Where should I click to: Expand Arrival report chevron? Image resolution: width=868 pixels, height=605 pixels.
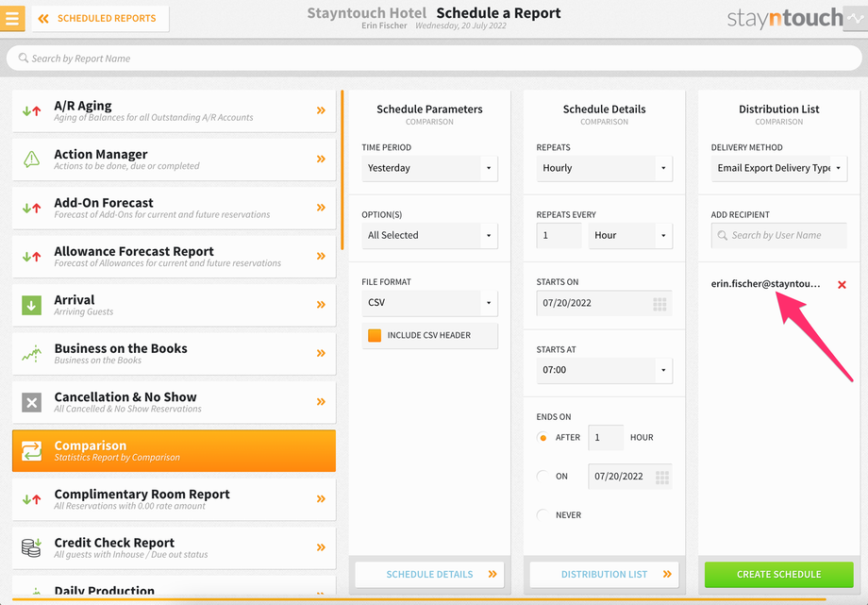point(321,304)
